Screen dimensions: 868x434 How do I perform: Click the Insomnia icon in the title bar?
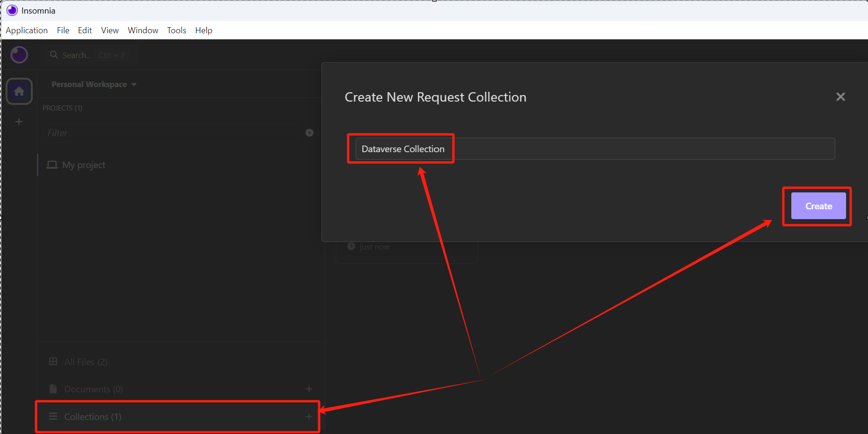(x=12, y=10)
